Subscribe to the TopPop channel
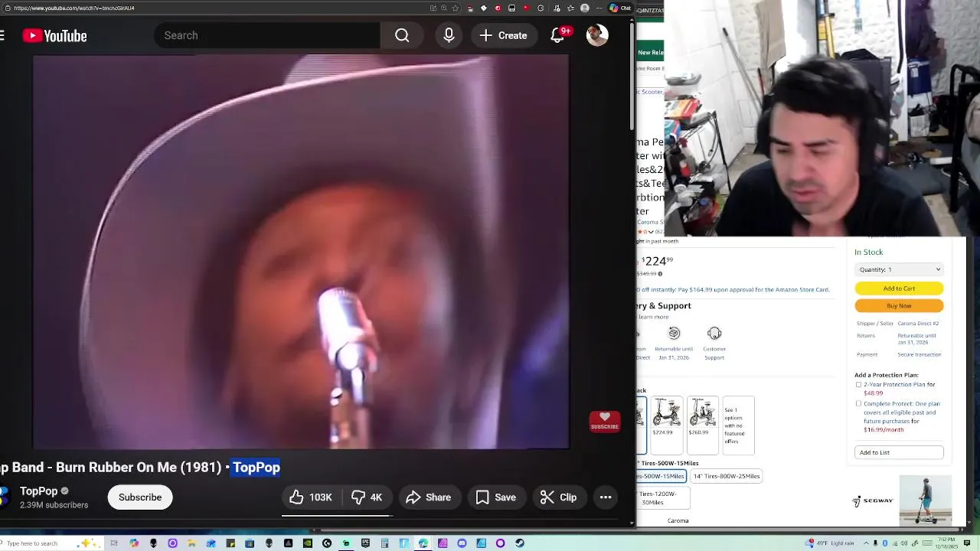The image size is (980, 551). (140, 497)
